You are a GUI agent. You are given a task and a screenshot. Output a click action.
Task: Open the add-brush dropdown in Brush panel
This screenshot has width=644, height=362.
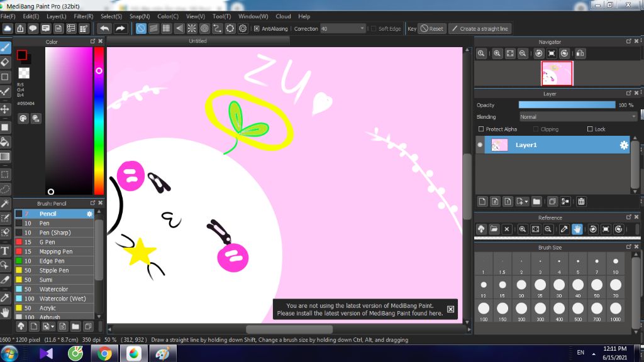pos(53,327)
